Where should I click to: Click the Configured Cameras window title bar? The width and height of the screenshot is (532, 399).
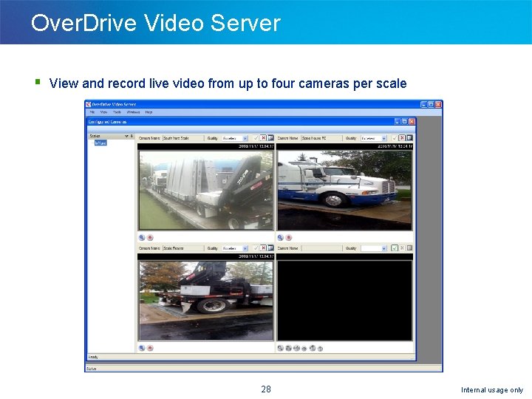point(251,121)
